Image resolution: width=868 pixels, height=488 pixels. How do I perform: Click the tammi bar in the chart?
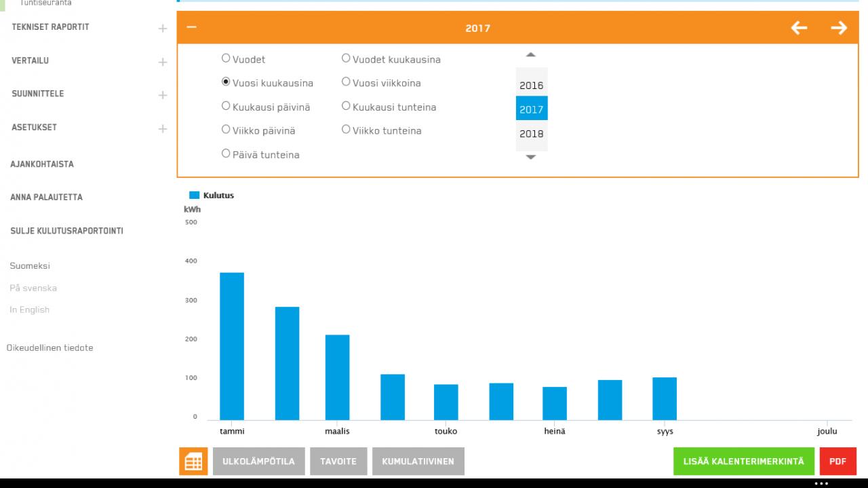coord(232,346)
